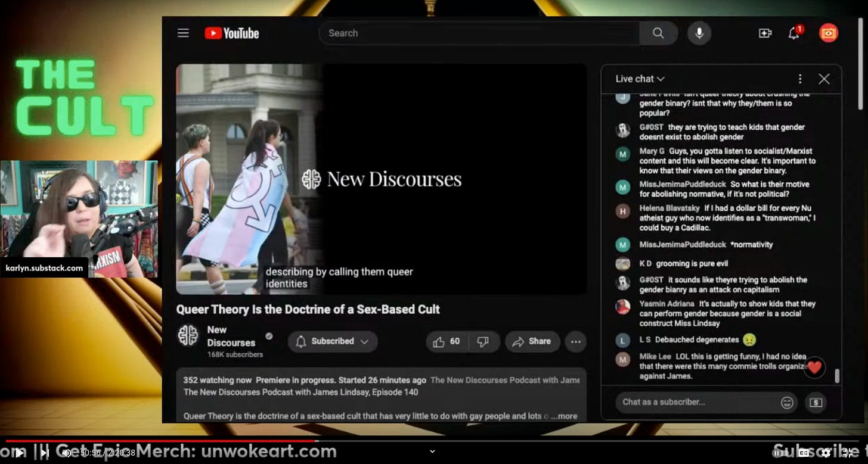Click Yasmin Adriana's red avatar
This screenshot has height=464, width=868.
click(x=623, y=306)
